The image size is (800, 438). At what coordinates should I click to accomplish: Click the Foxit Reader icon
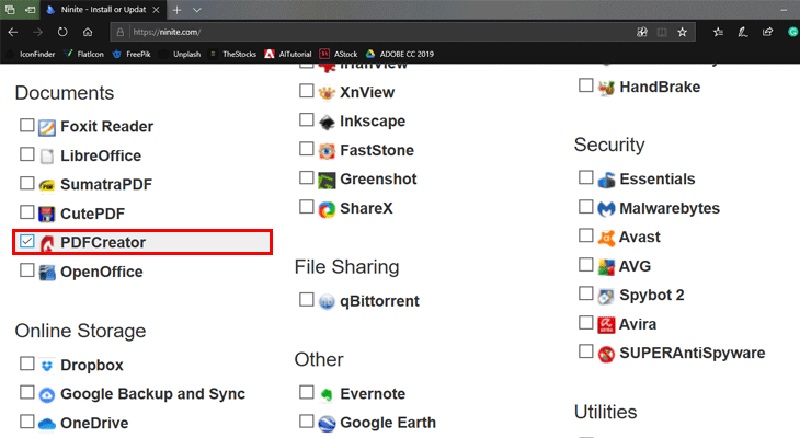point(47,127)
